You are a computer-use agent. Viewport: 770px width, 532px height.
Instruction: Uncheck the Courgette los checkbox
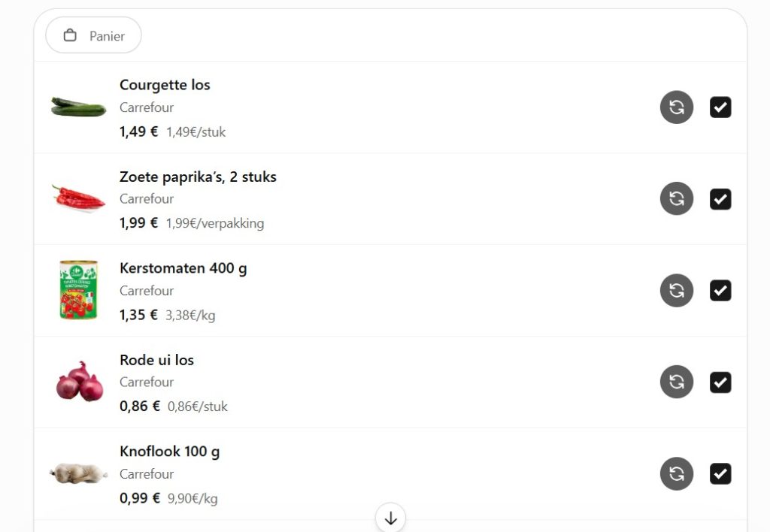click(x=720, y=107)
